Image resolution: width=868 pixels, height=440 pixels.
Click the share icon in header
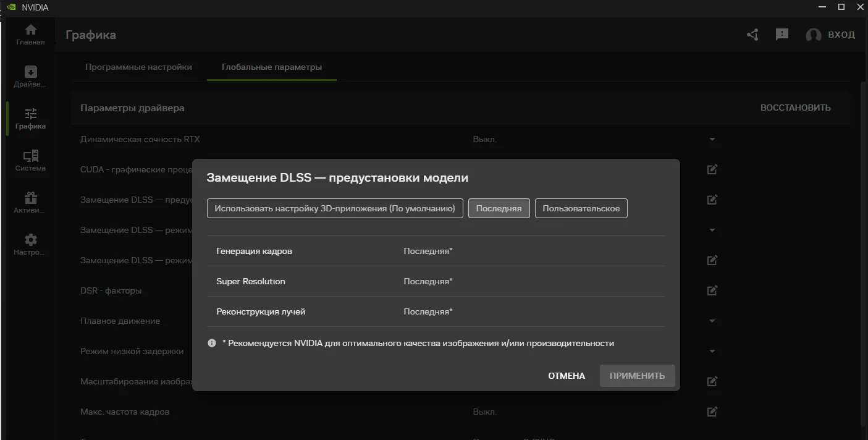[752, 35]
